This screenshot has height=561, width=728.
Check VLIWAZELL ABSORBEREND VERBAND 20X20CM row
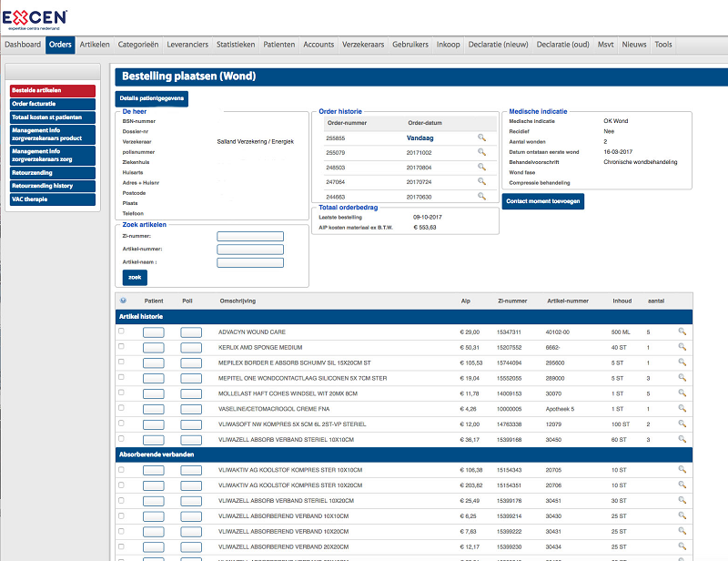click(x=121, y=546)
